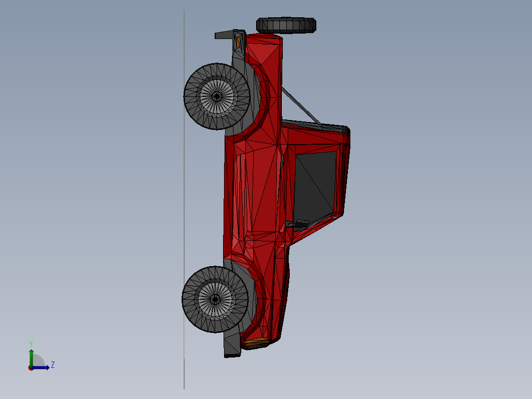The image size is (532, 399).
Task: Click the lower wheel of the truck
Action: click(215, 299)
